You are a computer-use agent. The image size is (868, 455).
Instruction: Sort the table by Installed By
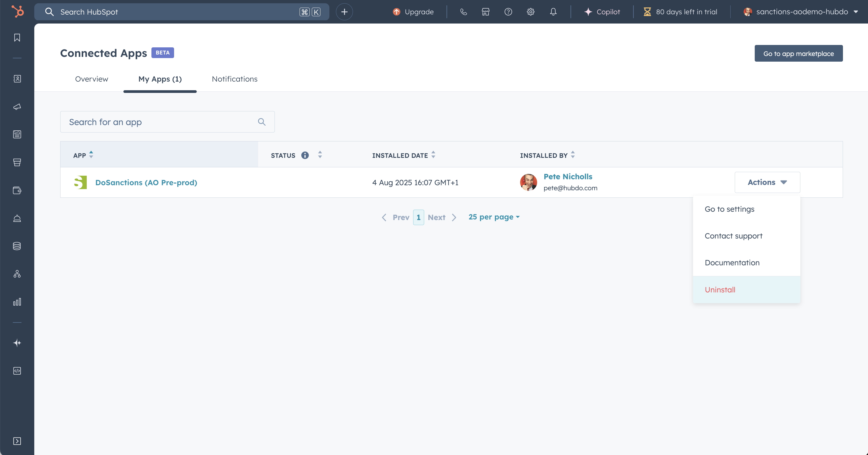[547, 155]
